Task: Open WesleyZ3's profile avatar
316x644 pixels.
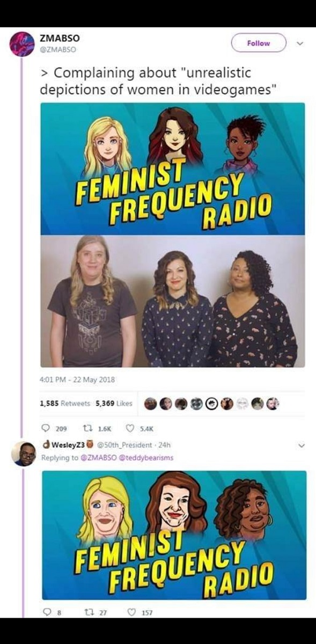Action: (23, 453)
